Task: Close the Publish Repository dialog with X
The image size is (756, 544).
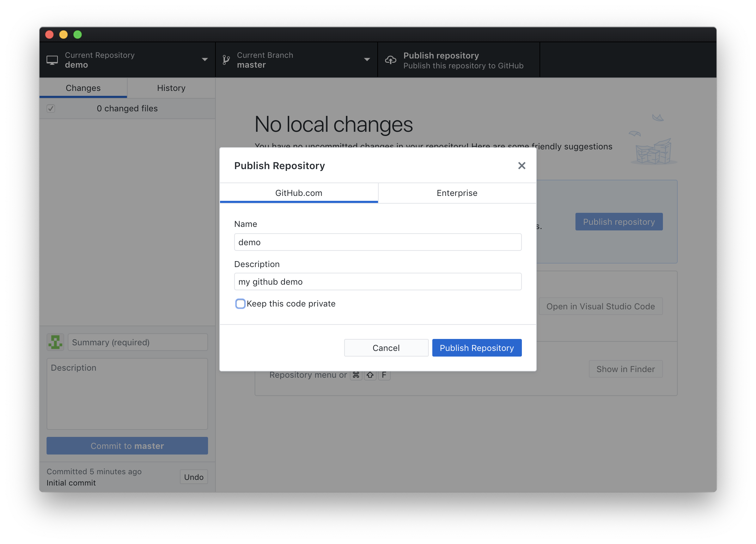Action: pos(522,166)
